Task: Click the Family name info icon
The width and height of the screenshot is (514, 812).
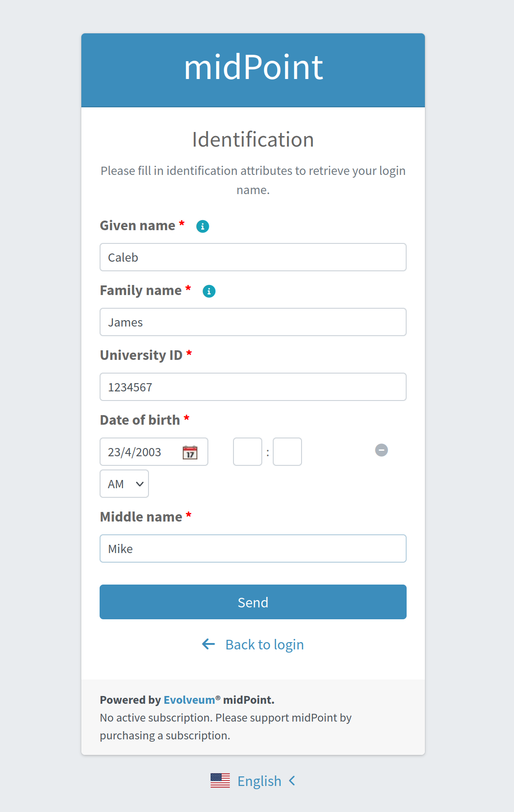Action: 209,291
